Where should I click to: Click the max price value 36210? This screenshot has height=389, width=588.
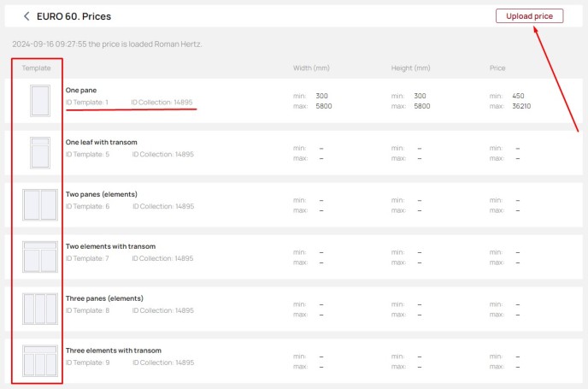click(521, 106)
